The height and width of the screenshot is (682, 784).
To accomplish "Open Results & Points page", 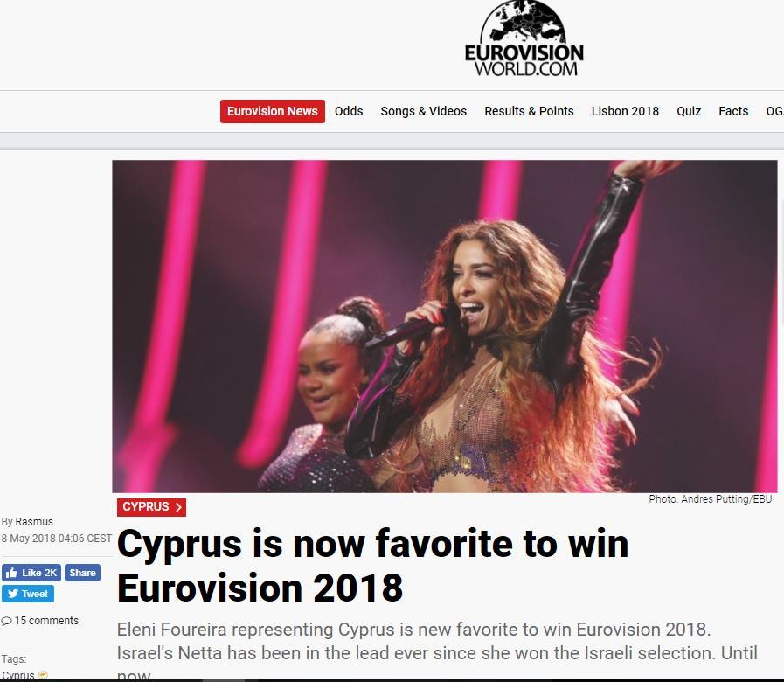I will [529, 111].
